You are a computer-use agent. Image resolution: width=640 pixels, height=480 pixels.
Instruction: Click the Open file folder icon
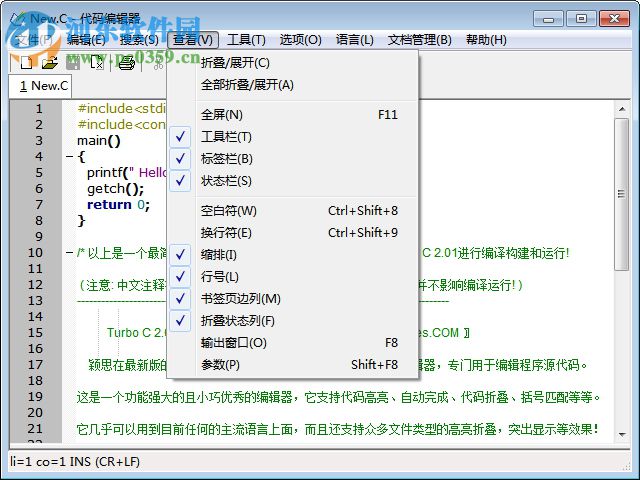(50, 62)
